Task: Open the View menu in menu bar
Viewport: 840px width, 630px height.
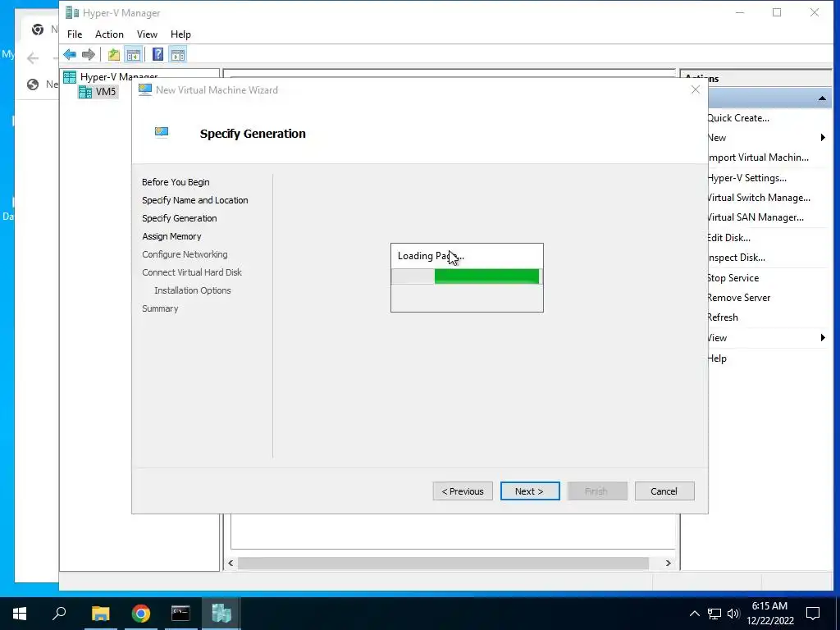Action: [147, 34]
